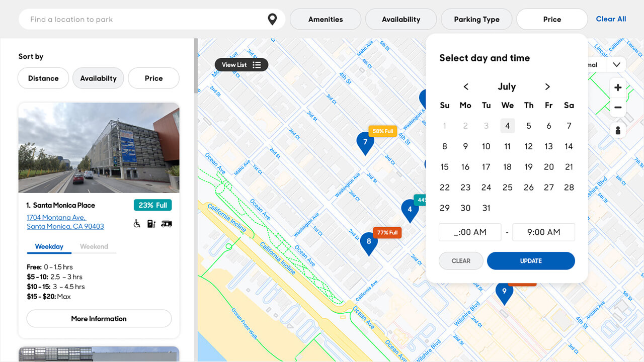The image size is (644, 362).
Task: Open the Availability filter
Action: click(x=401, y=19)
